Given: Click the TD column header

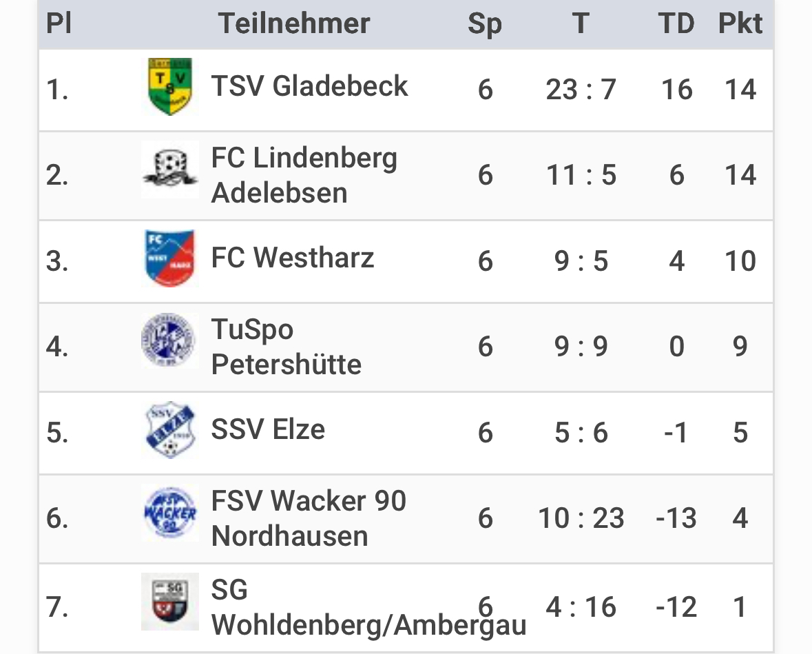Looking at the screenshot, I should (x=676, y=24).
